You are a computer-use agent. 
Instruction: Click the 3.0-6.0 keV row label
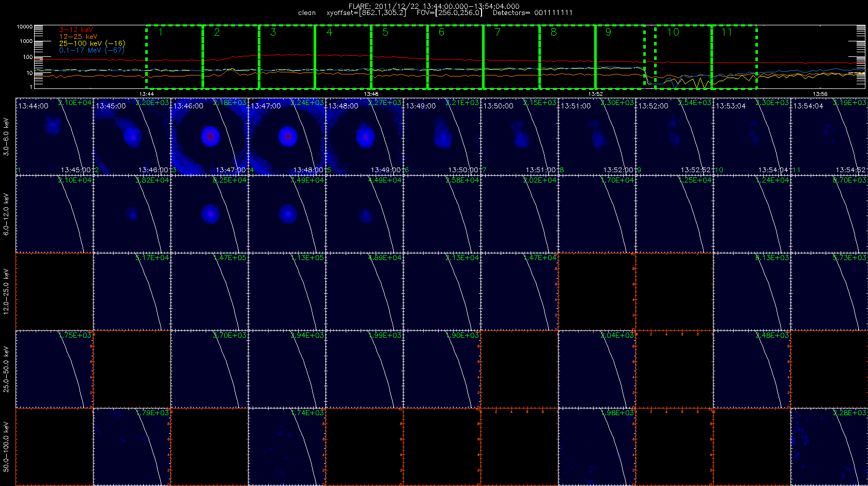click(6, 136)
